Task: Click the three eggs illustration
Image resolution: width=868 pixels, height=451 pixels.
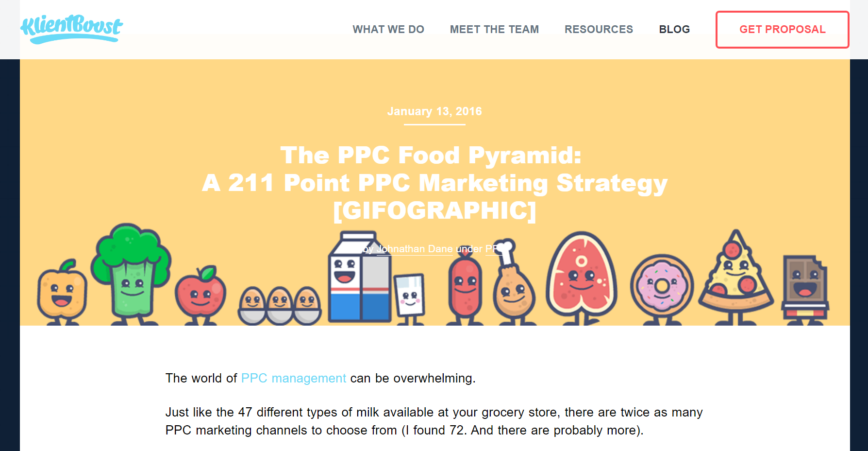Action: point(280,306)
